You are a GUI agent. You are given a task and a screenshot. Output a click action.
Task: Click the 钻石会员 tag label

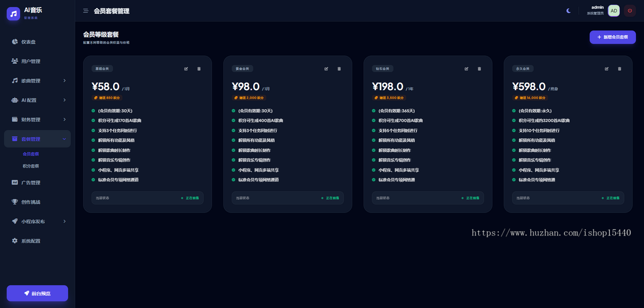[x=383, y=69]
